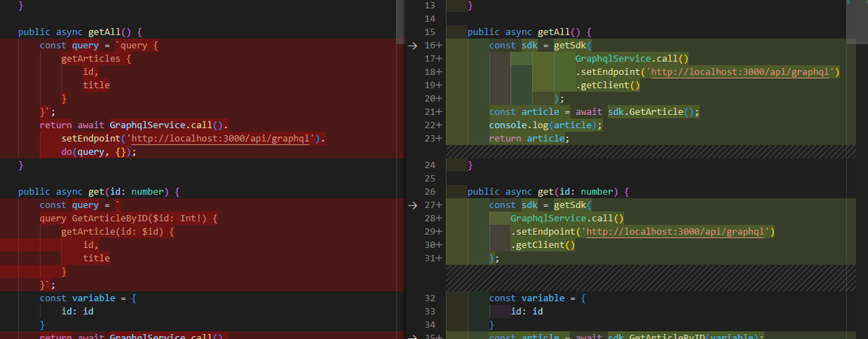The height and width of the screenshot is (339, 868).
Task: Click 'public async get(id: number) {' in left pane
Action: [x=98, y=192]
